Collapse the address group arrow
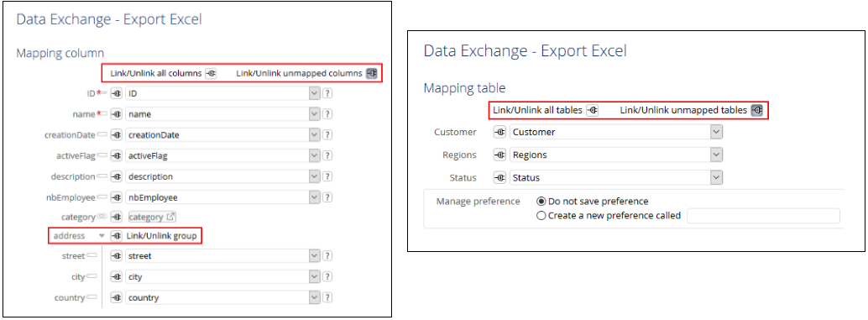The height and width of the screenshot is (320, 868). [102, 236]
